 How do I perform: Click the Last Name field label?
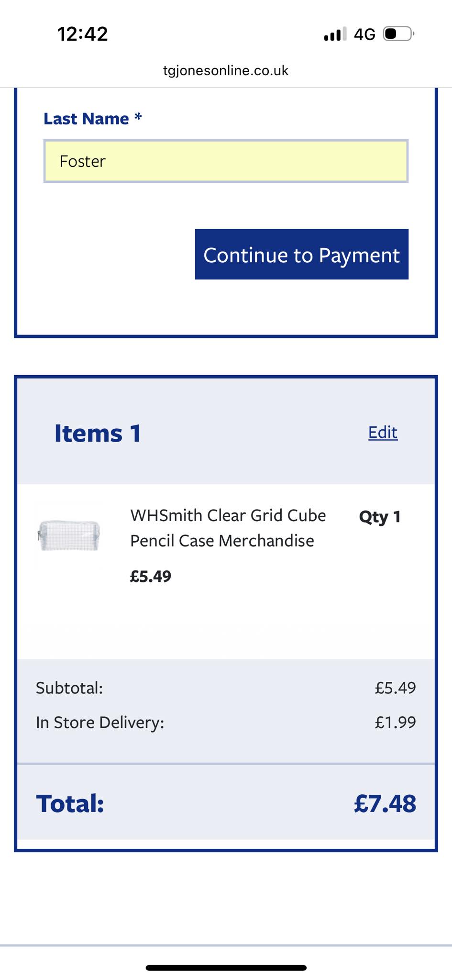click(x=93, y=119)
